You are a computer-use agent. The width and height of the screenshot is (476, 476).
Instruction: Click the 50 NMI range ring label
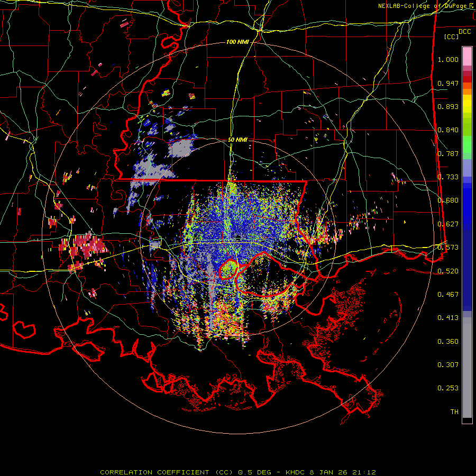pos(237,140)
